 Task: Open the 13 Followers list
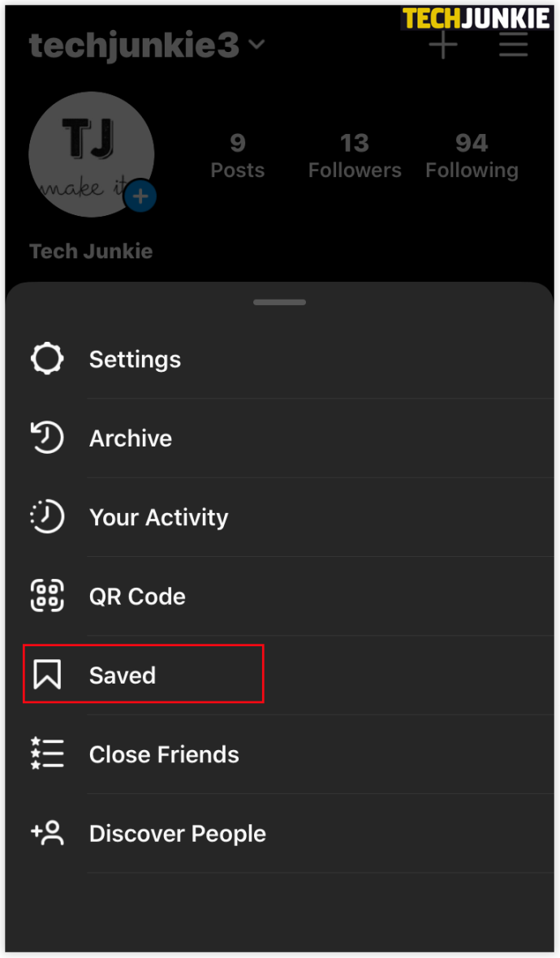tap(355, 157)
